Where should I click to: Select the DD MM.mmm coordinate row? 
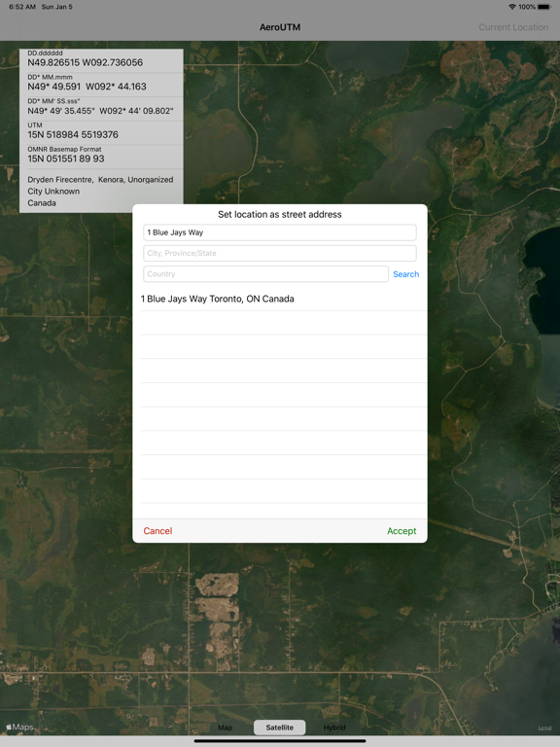click(101, 83)
